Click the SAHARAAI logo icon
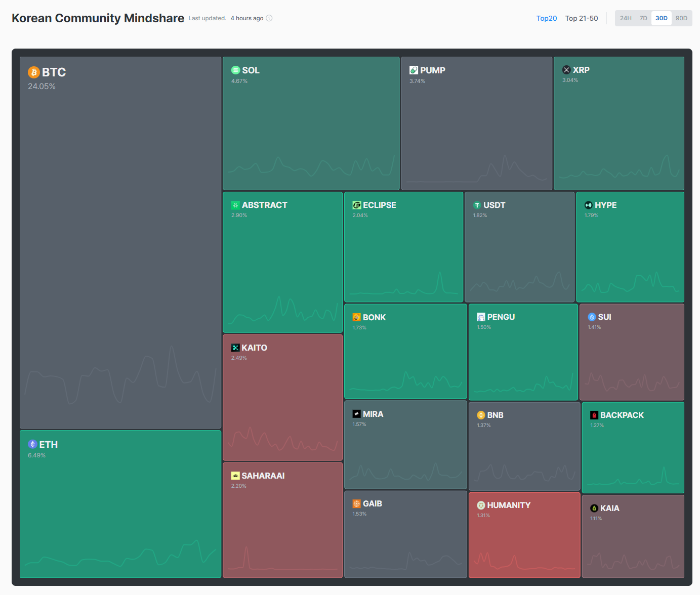700x595 pixels. point(235,476)
